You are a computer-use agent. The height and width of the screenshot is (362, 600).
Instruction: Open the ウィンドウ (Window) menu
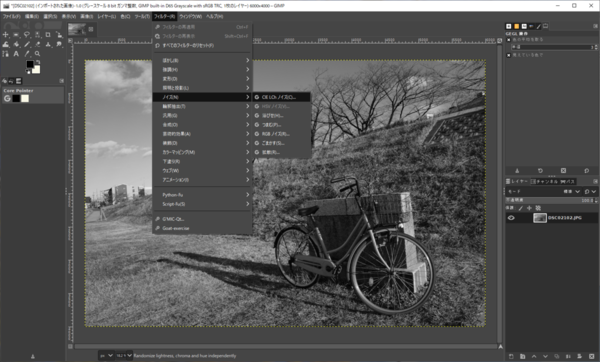coord(191,16)
